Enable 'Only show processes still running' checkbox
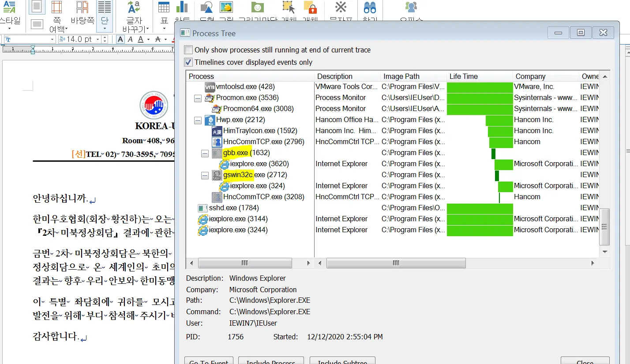The height and width of the screenshot is (364, 630). [188, 50]
